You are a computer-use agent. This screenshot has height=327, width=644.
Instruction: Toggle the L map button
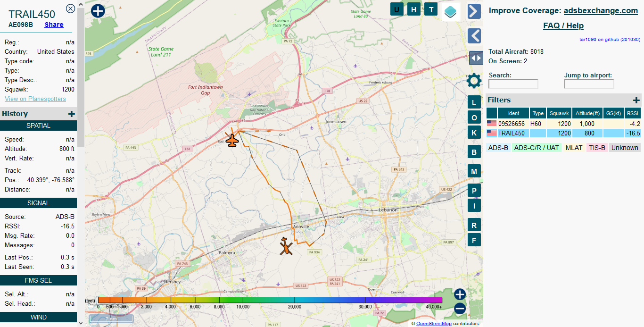474,103
